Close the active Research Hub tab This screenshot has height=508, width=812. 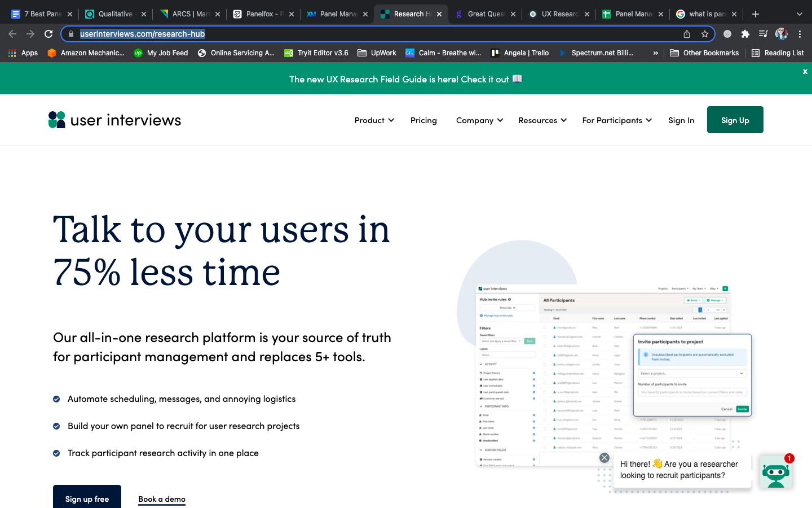point(439,14)
